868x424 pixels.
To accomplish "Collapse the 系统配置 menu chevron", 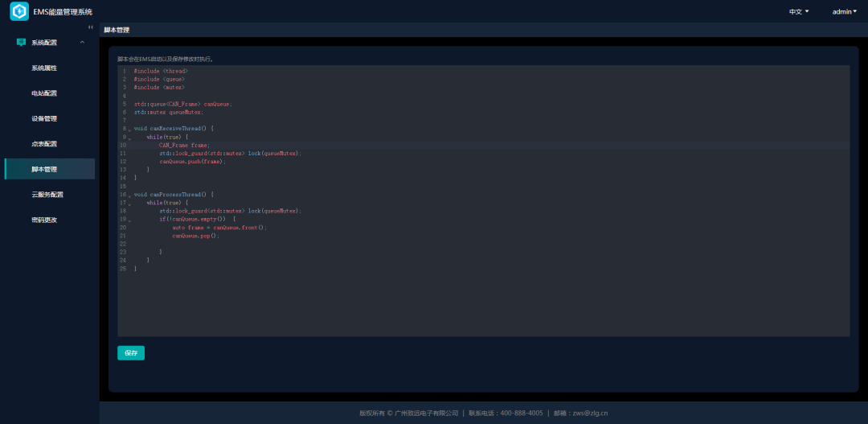I will [x=82, y=43].
